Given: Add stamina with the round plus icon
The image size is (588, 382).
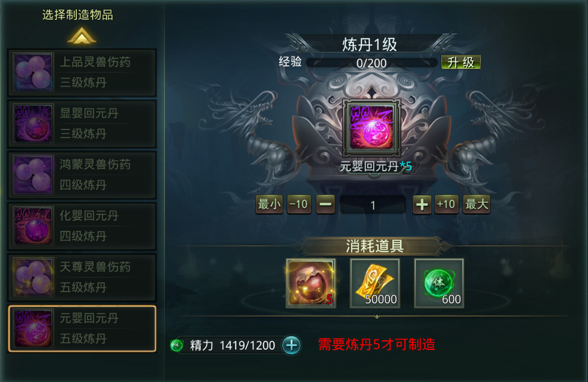Looking at the screenshot, I should click(291, 345).
